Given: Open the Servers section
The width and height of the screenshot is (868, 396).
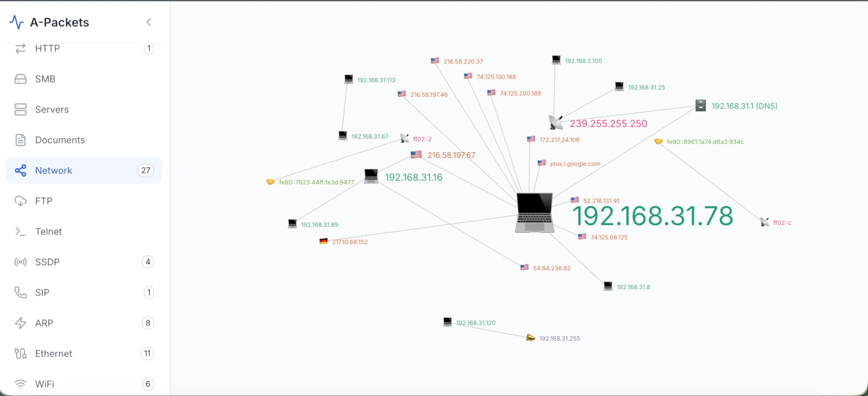Looking at the screenshot, I should point(84,110).
